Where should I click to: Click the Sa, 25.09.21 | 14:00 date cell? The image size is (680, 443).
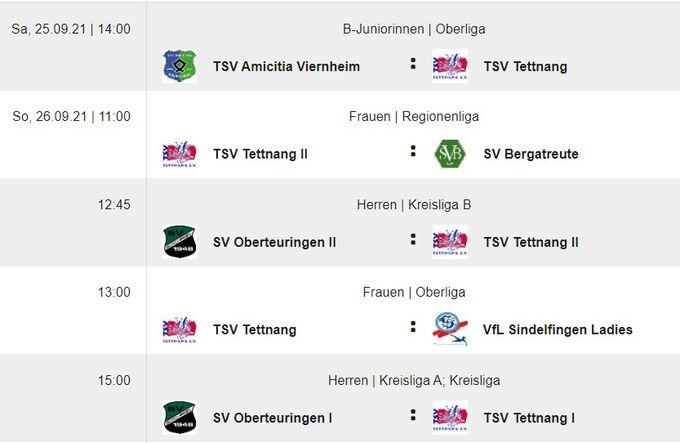(71, 29)
